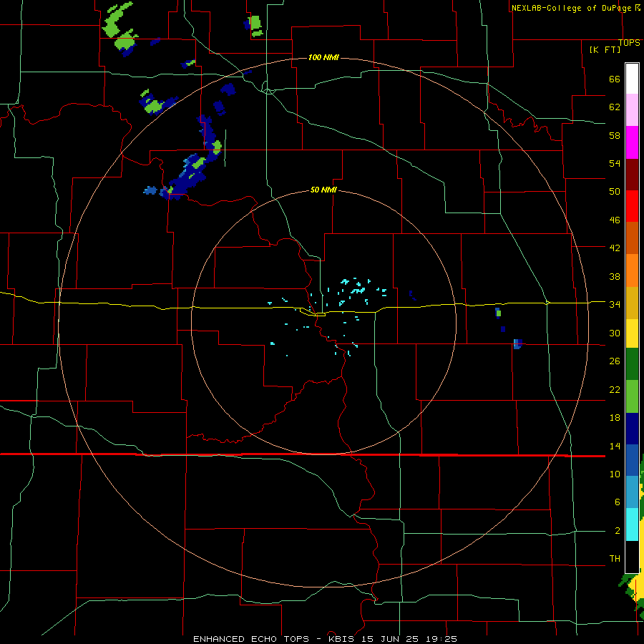Click legend value '66'
The width and height of the screenshot is (644, 644).
615,79
